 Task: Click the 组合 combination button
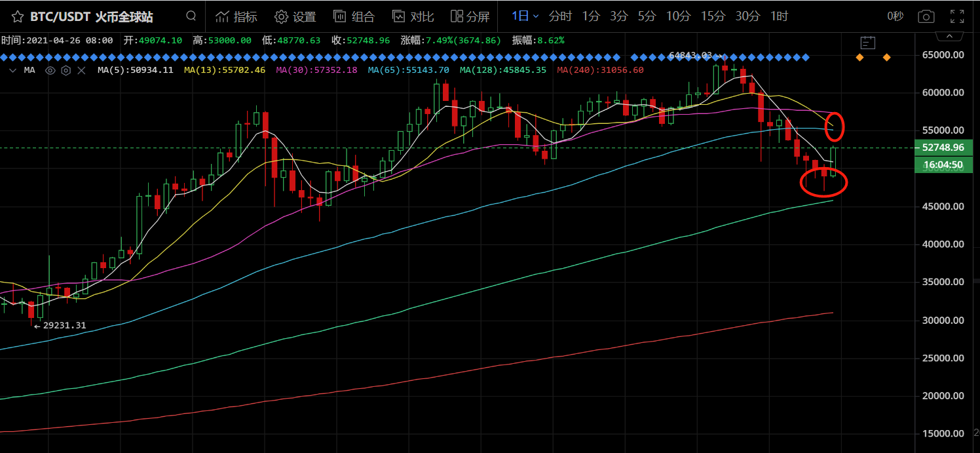(x=354, y=16)
